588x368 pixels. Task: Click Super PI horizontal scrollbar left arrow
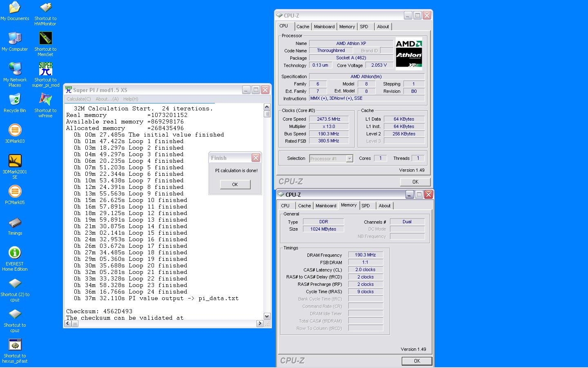(x=68, y=323)
